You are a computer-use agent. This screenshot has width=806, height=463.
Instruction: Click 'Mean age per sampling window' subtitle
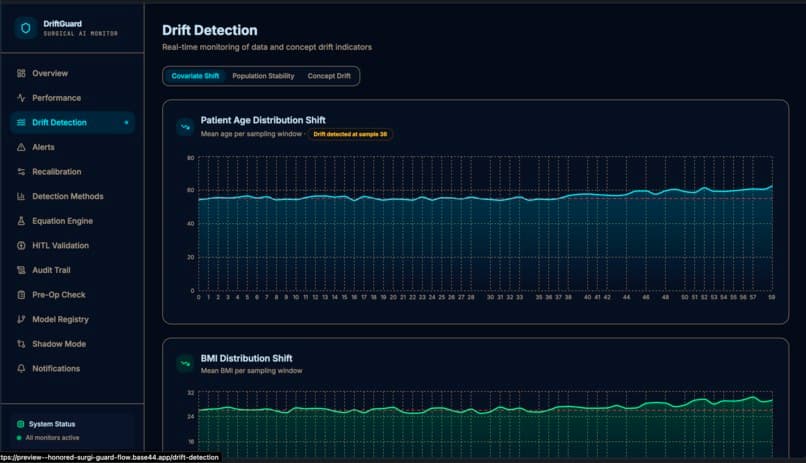(251, 134)
